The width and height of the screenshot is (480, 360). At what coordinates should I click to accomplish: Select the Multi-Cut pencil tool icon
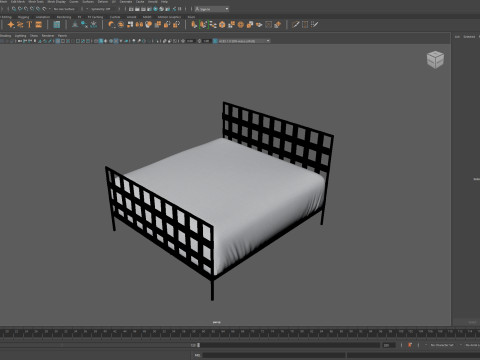[295, 24]
